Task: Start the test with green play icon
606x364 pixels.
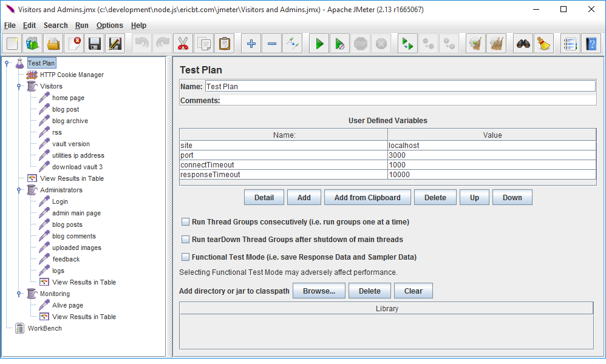Action: click(x=319, y=44)
